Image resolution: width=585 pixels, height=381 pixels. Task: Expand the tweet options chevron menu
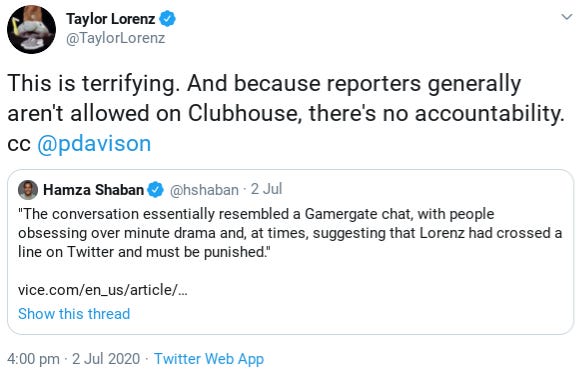click(567, 17)
